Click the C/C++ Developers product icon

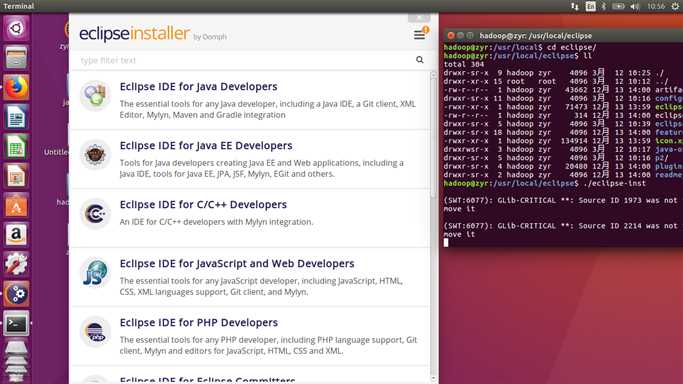pyautogui.click(x=95, y=213)
